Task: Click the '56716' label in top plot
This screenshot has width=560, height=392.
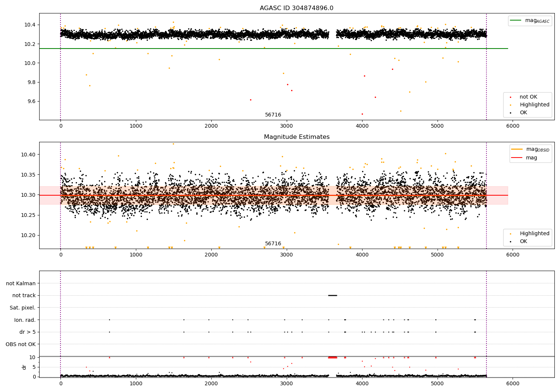Action: click(x=273, y=115)
